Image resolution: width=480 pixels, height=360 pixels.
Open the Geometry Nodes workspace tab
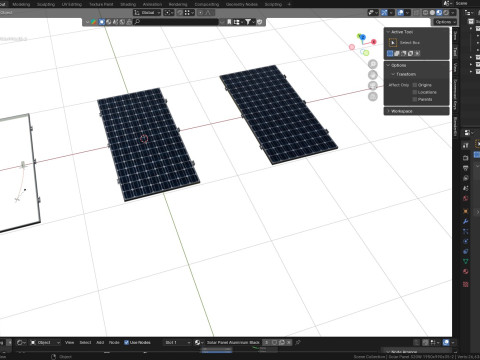click(x=242, y=4)
